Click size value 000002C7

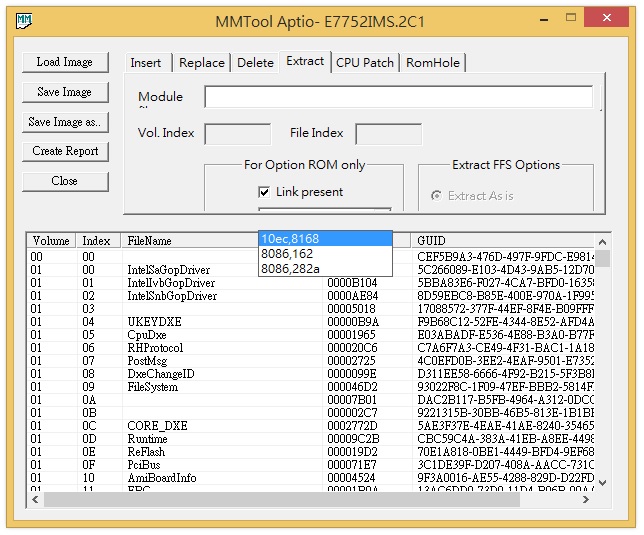pos(352,413)
